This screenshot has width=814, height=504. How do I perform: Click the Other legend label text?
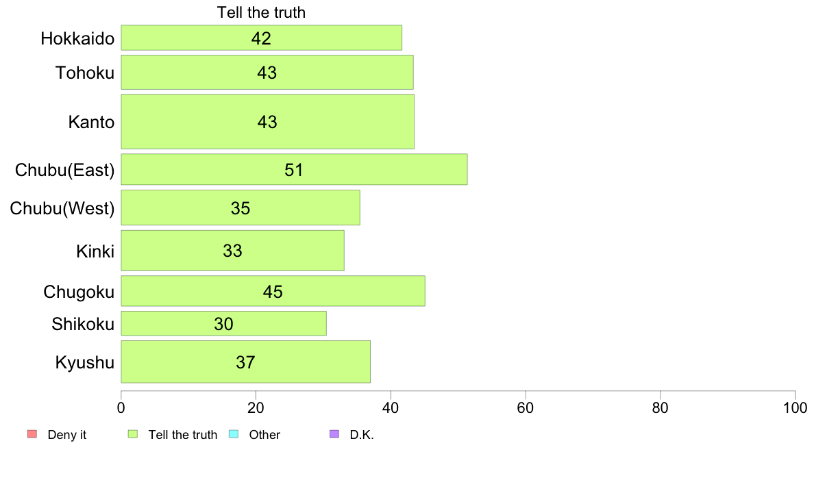point(264,434)
